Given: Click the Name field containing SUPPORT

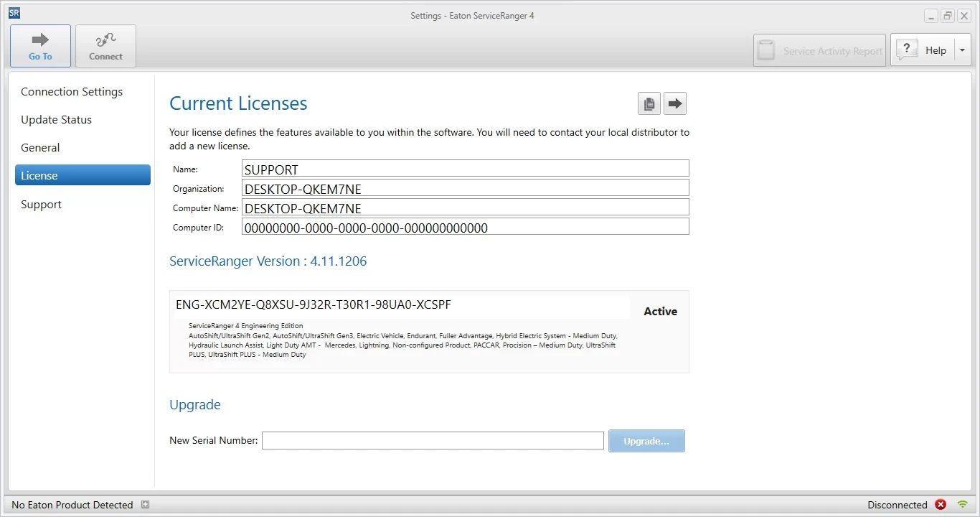Looking at the screenshot, I should pyautogui.click(x=465, y=169).
